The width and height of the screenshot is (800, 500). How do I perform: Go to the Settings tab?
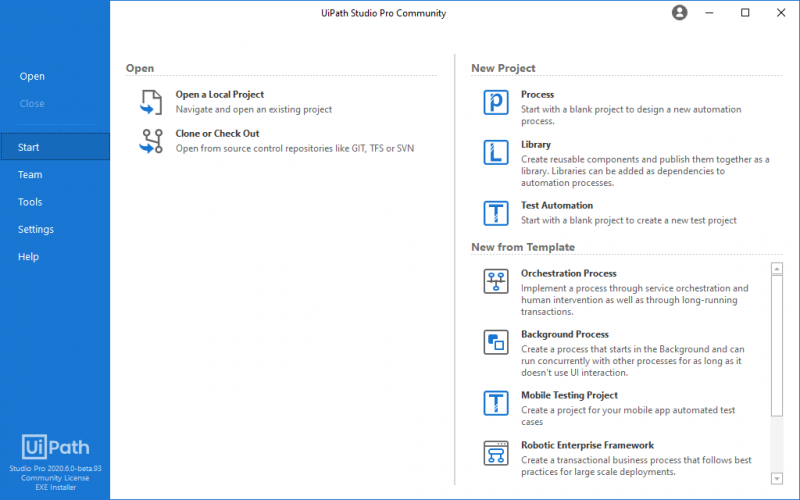(36, 229)
